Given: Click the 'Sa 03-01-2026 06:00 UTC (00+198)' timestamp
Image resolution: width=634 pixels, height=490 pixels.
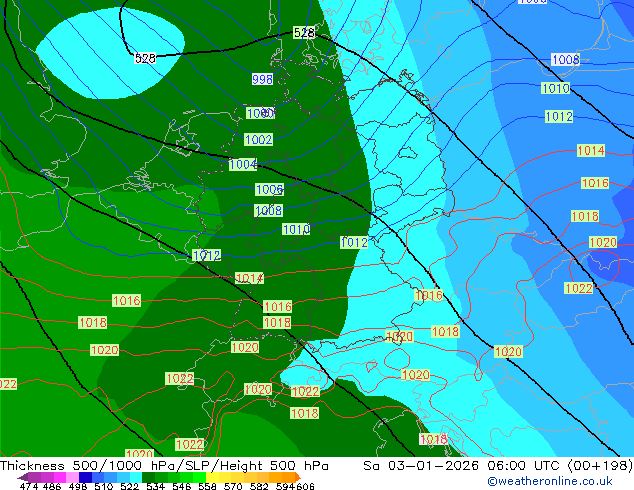Looking at the screenshot, I should tap(498, 466).
